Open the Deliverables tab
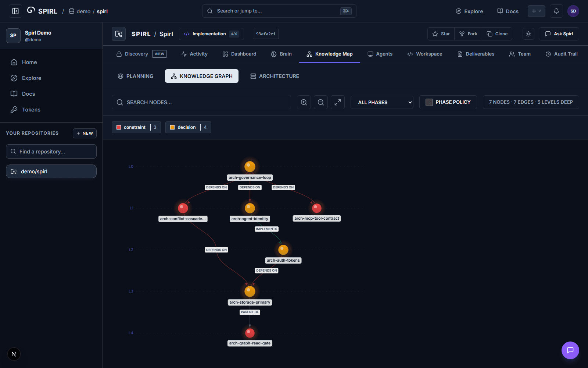 point(476,54)
